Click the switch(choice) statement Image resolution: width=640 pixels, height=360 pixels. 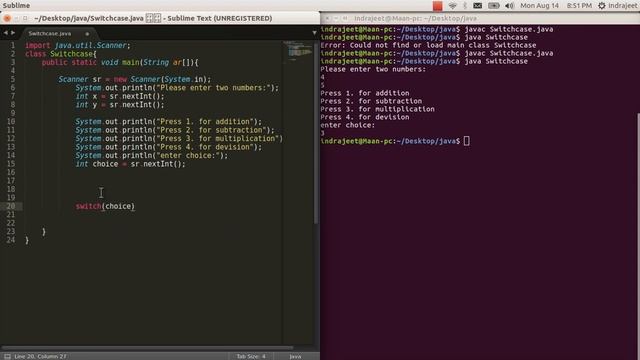(x=105, y=206)
